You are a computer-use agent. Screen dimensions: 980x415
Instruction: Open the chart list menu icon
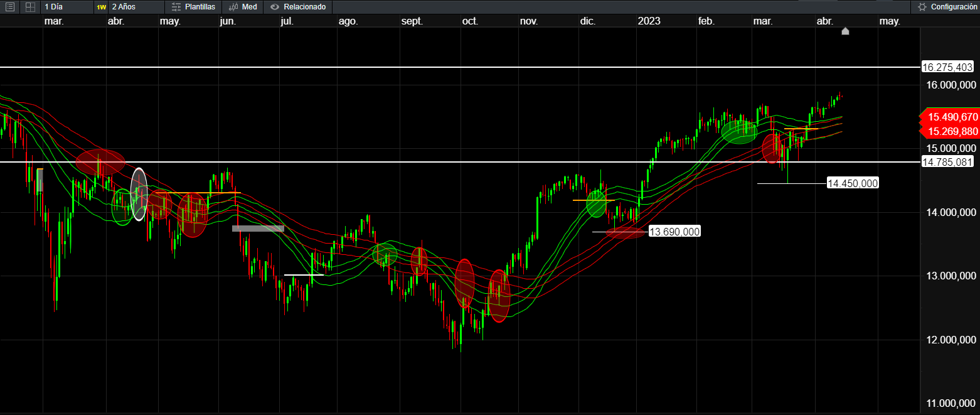click(9, 7)
